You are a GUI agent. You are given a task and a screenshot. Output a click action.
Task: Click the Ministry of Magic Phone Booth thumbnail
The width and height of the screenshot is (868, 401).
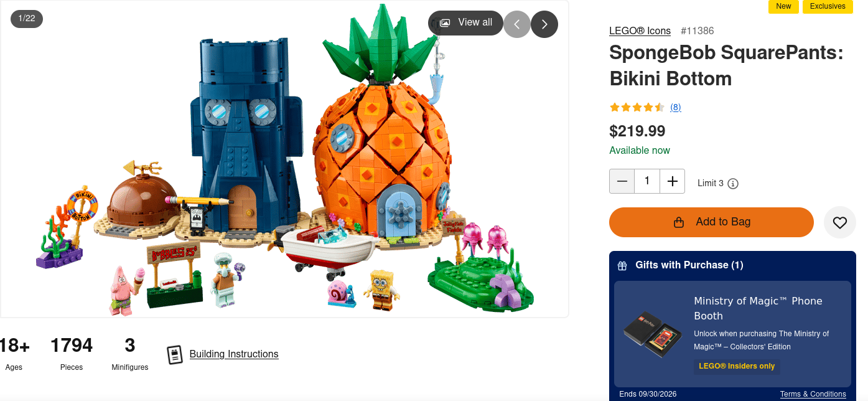pyautogui.click(x=652, y=334)
